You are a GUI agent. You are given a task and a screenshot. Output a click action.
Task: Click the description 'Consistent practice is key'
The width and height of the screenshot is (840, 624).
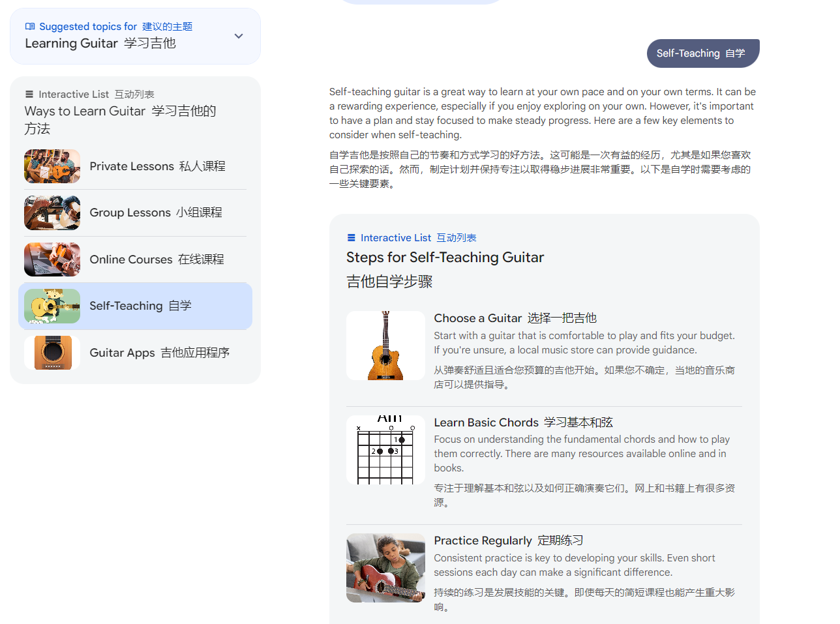(x=575, y=565)
